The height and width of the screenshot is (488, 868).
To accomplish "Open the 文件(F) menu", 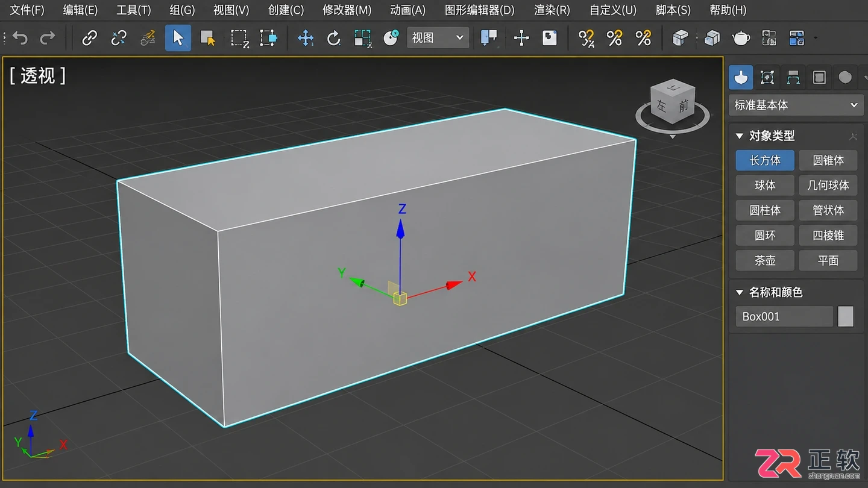I will 27,10.
